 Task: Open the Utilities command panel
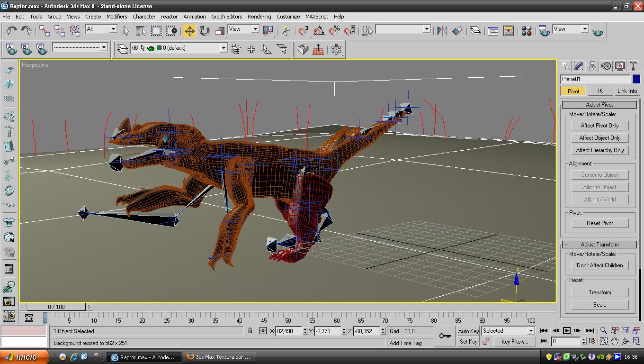click(x=633, y=66)
